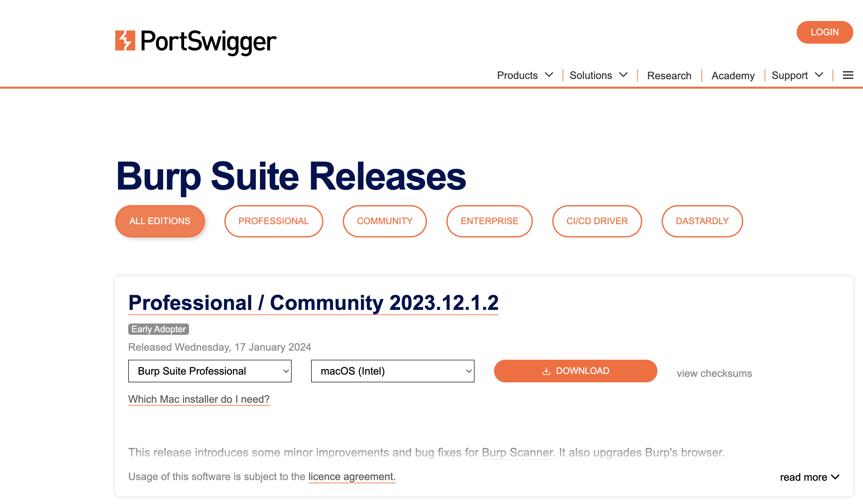863x504 pixels.
Task: Click the download arrow icon
Action: pos(546,371)
